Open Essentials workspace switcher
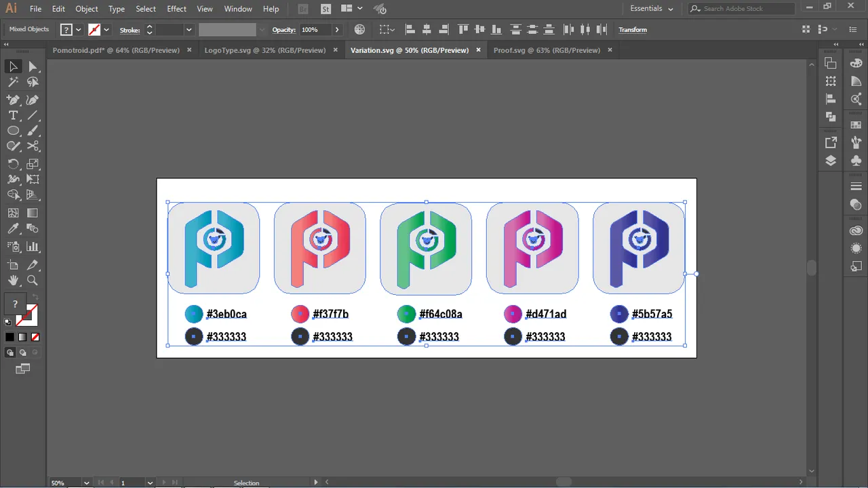Image resolution: width=868 pixels, height=488 pixels. (652, 9)
